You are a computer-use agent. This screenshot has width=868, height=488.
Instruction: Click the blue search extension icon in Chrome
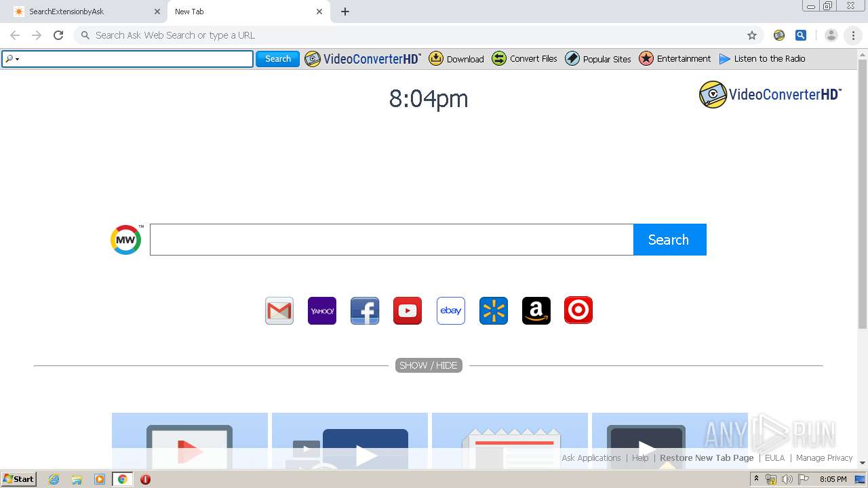(x=801, y=35)
